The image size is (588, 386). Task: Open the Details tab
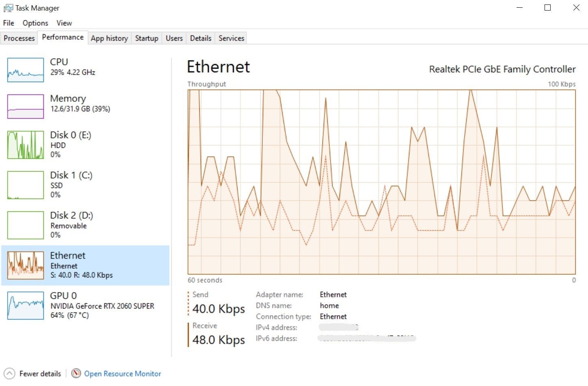[x=201, y=38]
